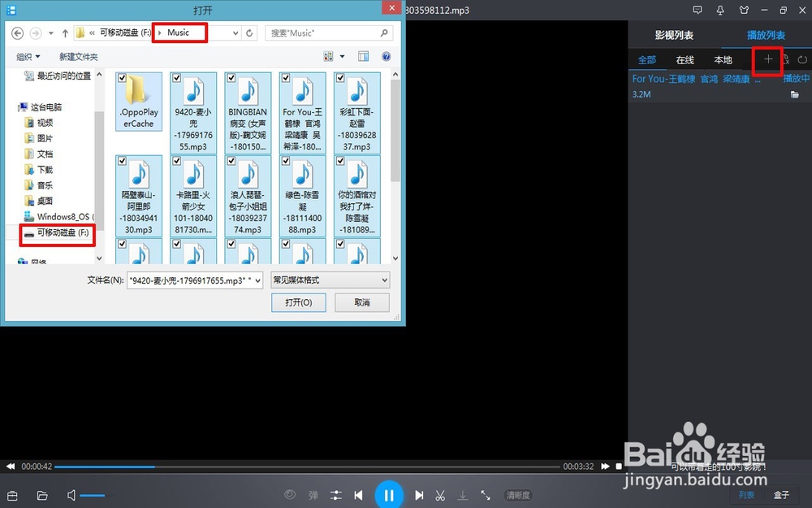Select the 在线 filter tab
The height and width of the screenshot is (508, 812).
(685, 59)
